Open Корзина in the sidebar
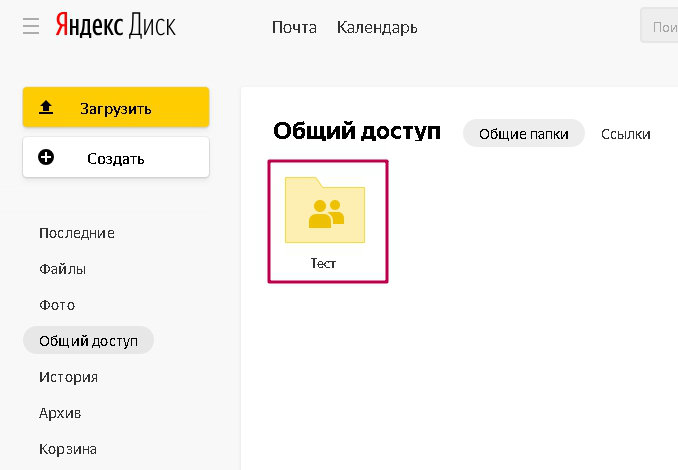Viewport: 678px width, 470px height. click(68, 449)
